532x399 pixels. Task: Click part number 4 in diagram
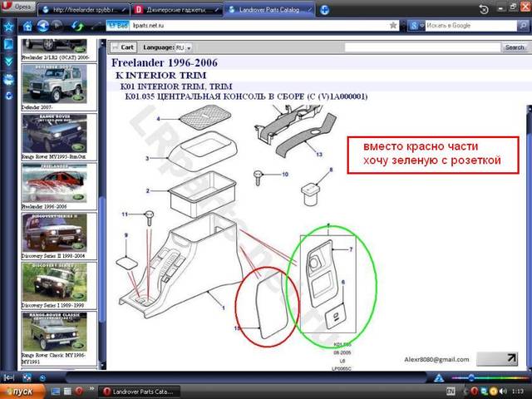pyautogui.click(x=158, y=119)
